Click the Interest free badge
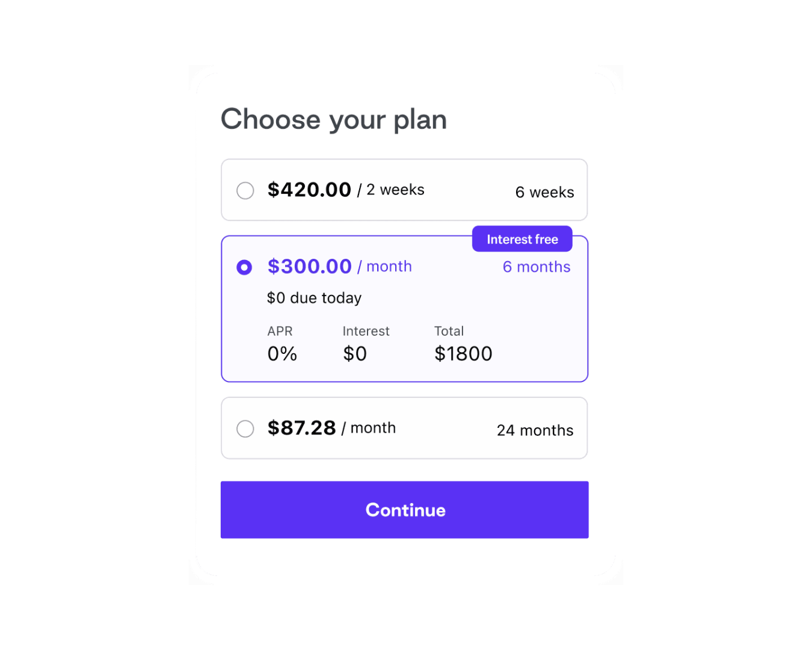Viewport: 812px width, 650px height. pyautogui.click(x=522, y=239)
